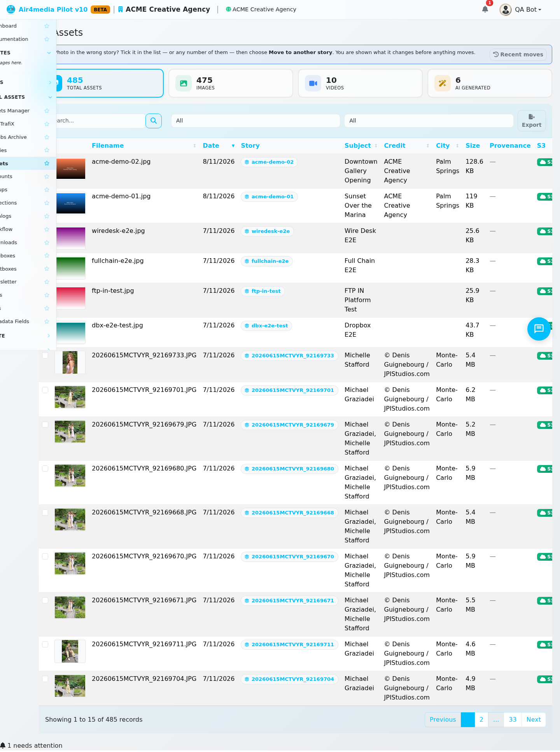Click the star beside the Workflow sidebar entry
The image size is (560, 752).
click(x=47, y=229)
